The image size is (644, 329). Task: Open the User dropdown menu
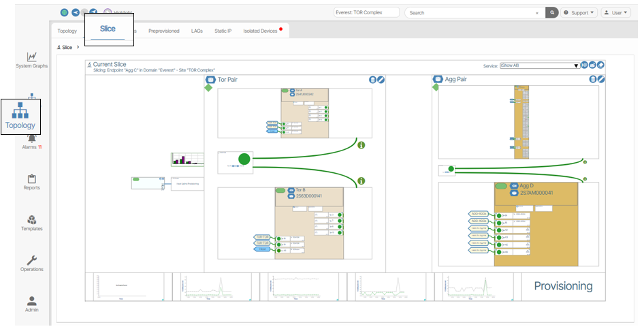[x=616, y=12]
